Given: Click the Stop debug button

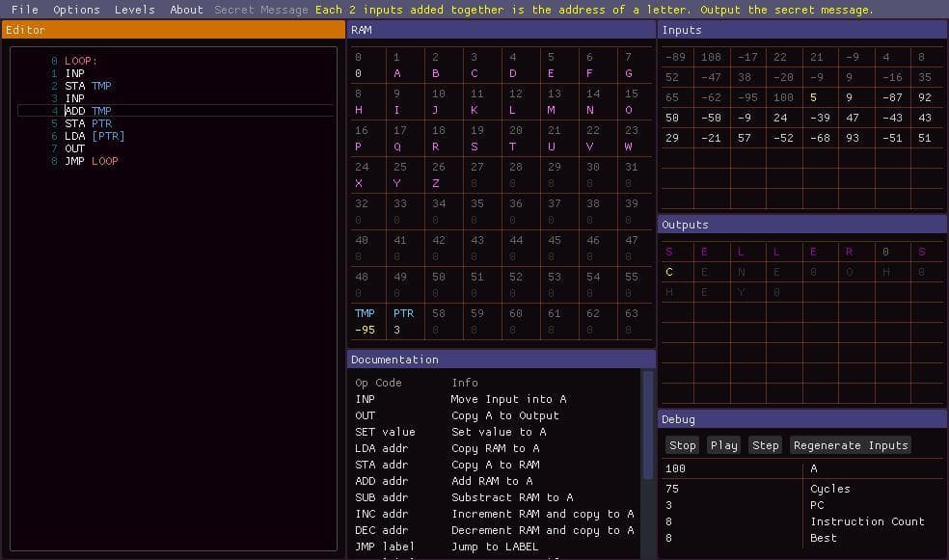Looking at the screenshot, I should (682, 445).
